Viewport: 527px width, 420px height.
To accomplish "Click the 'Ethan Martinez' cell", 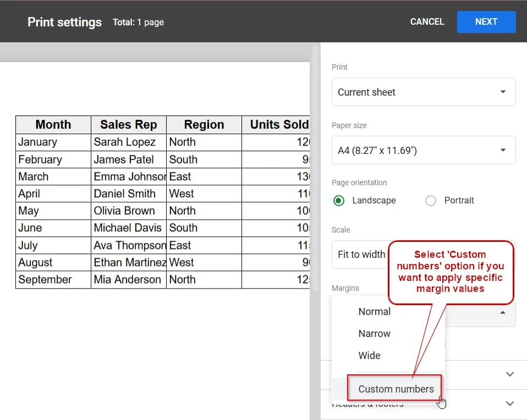I will pyautogui.click(x=128, y=263).
